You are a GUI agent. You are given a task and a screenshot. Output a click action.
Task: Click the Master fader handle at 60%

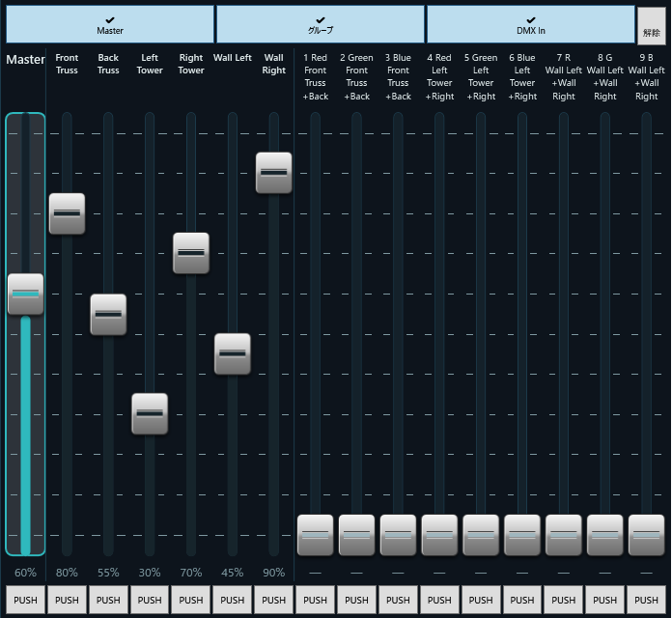tap(26, 294)
